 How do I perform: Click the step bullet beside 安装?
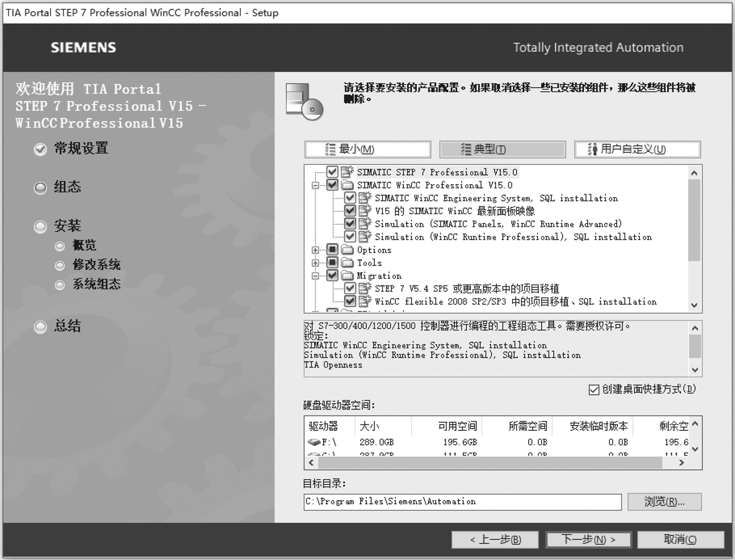tap(40, 226)
